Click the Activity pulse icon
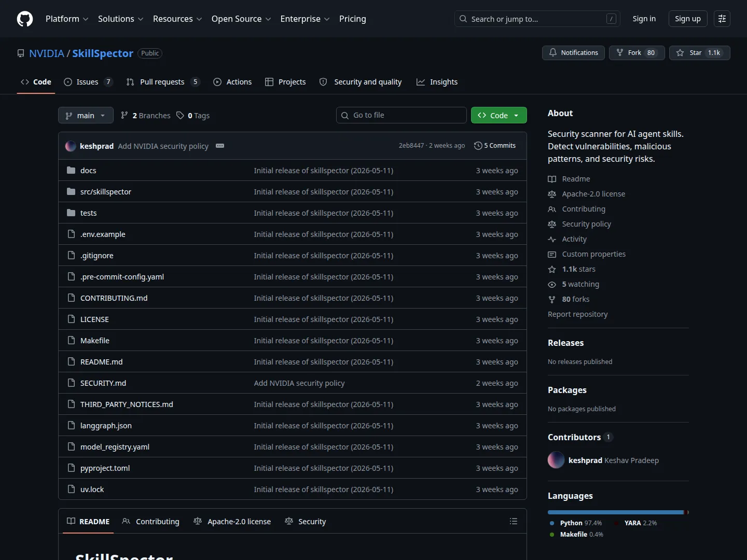 [x=552, y=239]
